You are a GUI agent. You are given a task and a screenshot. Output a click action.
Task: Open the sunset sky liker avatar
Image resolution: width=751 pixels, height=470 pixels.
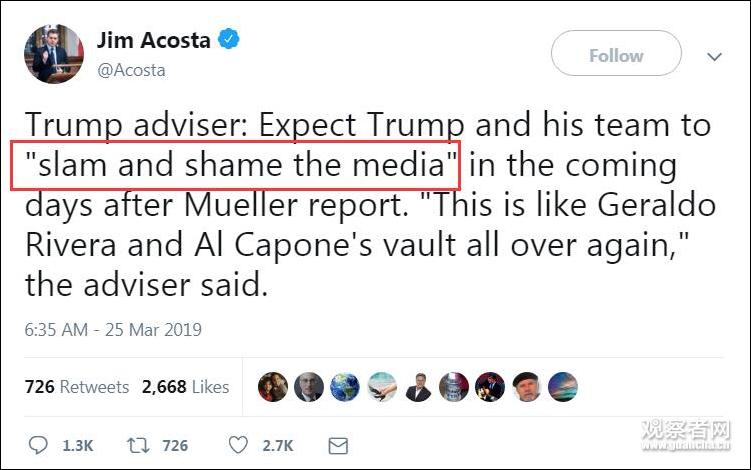point(562,387)
